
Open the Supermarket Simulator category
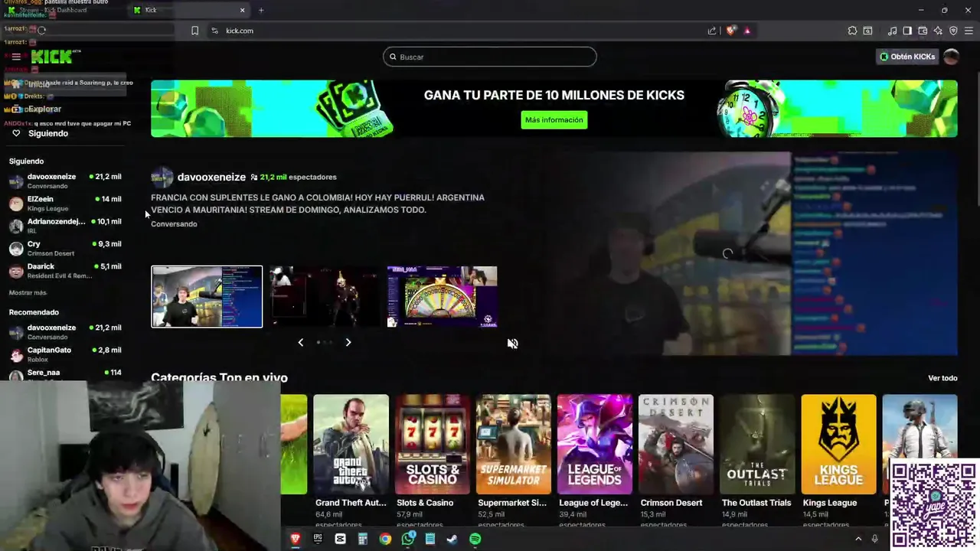point(514,459)
